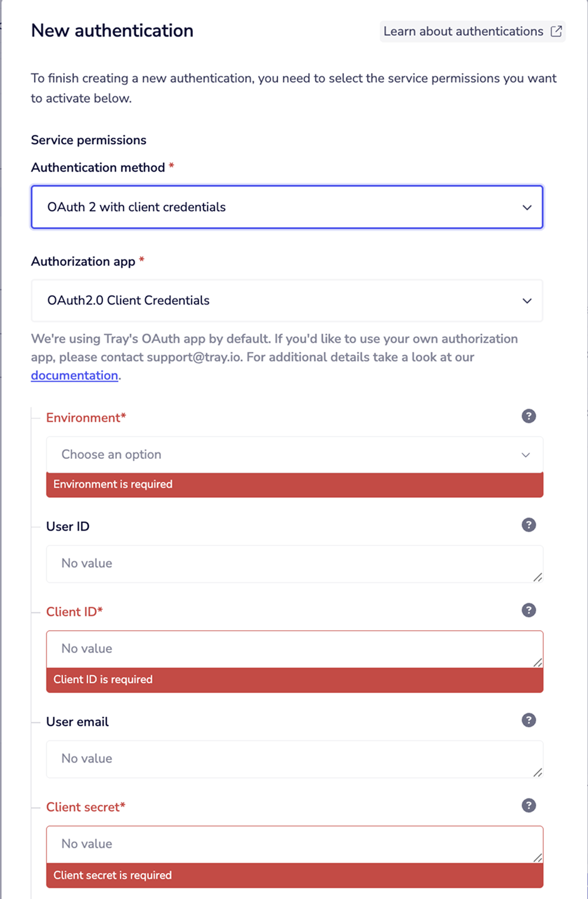Click the Client secret help icon

[x=528, y=805]
